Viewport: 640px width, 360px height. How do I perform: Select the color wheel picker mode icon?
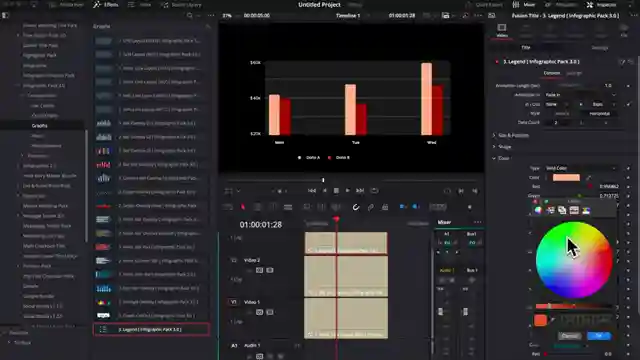tap(538, 210)
